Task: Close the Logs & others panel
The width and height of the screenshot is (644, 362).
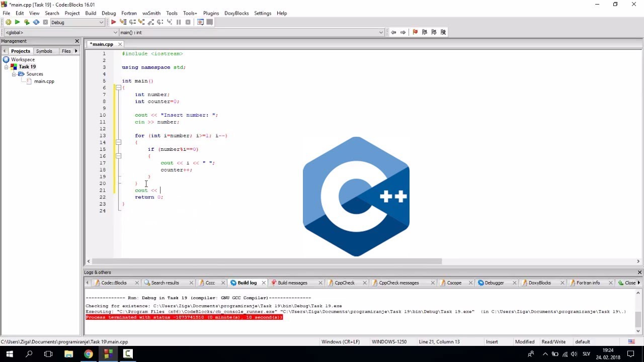Action: point(639,273)
